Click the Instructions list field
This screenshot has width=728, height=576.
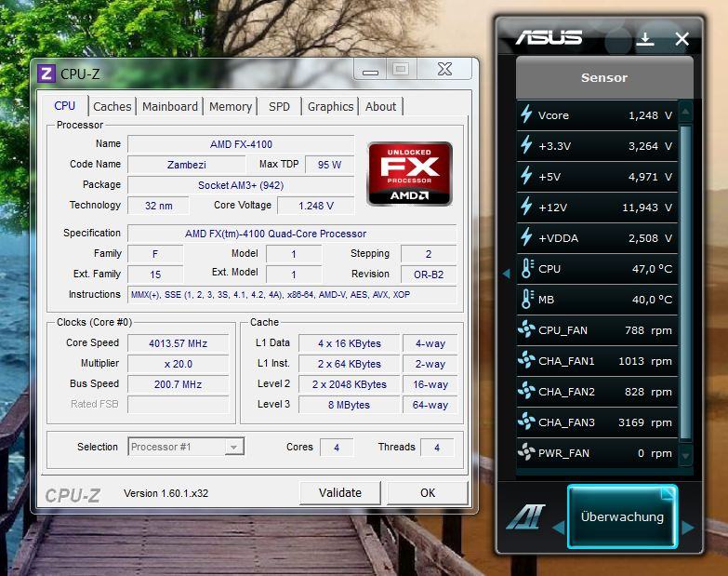(x=292, y=294)
